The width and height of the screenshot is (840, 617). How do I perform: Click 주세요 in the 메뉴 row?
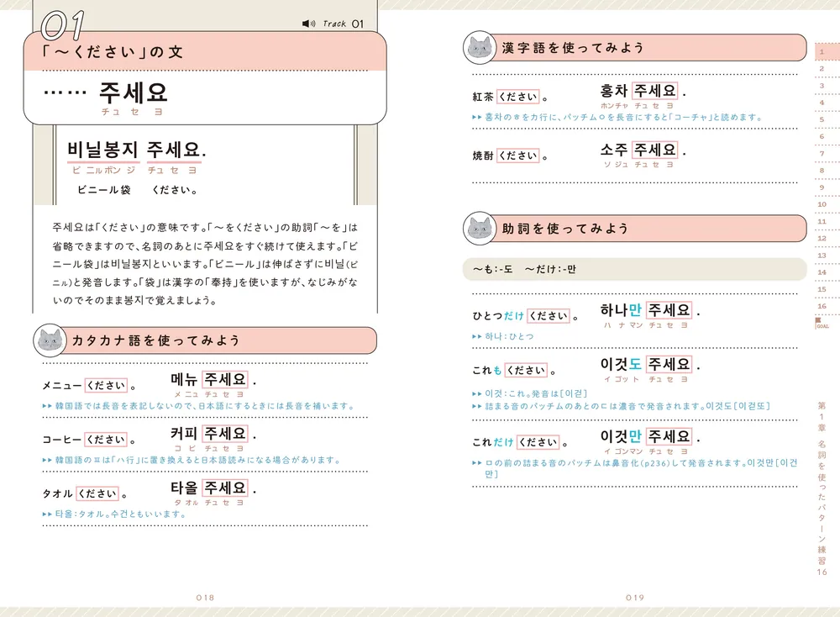pos(225,379)
